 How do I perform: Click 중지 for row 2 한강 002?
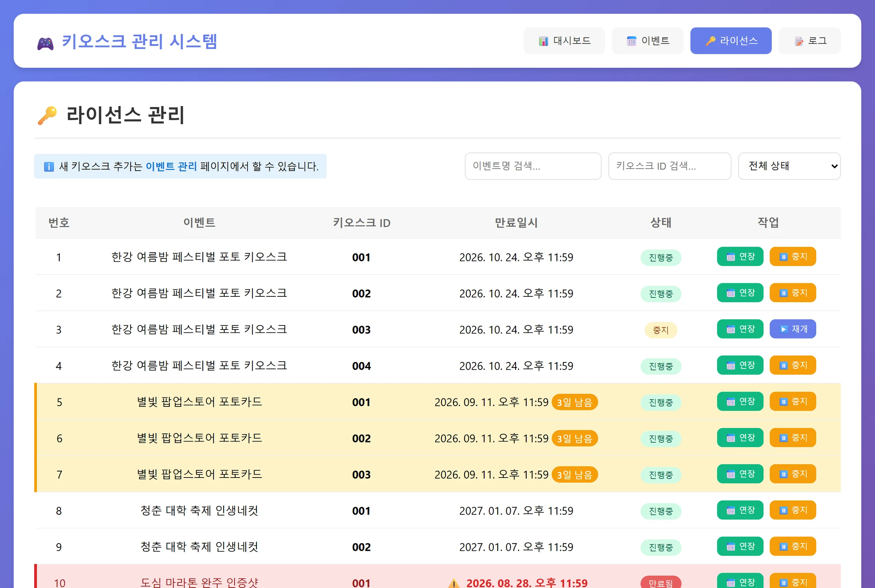793,292
